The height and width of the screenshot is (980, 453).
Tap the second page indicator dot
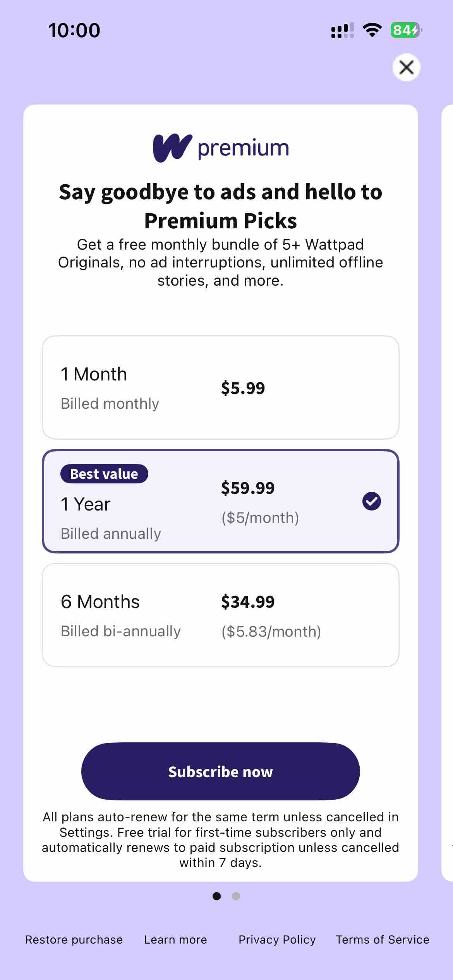pos(235,897)
